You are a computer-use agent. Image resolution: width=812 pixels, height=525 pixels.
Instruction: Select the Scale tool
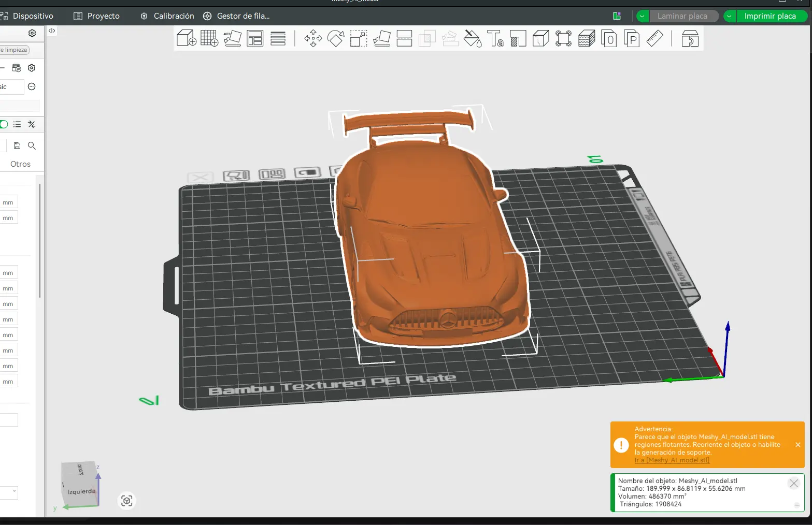[359, 38]
